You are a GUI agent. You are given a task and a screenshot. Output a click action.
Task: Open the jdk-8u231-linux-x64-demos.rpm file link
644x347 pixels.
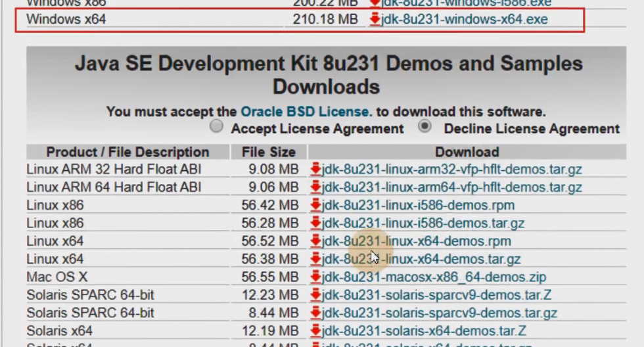tap(416, 241)
